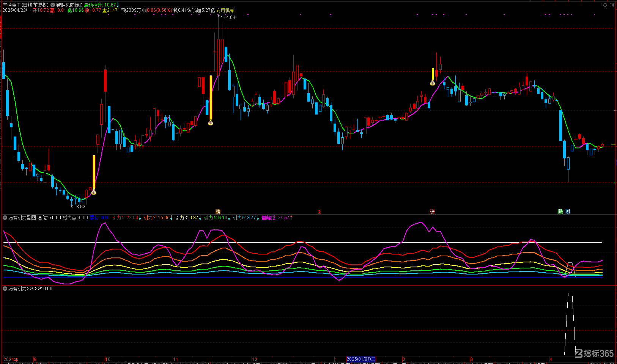Click the 磁力点: 0.00 label
This screenshot has width=617, height=364.
[x=75, y=218]
